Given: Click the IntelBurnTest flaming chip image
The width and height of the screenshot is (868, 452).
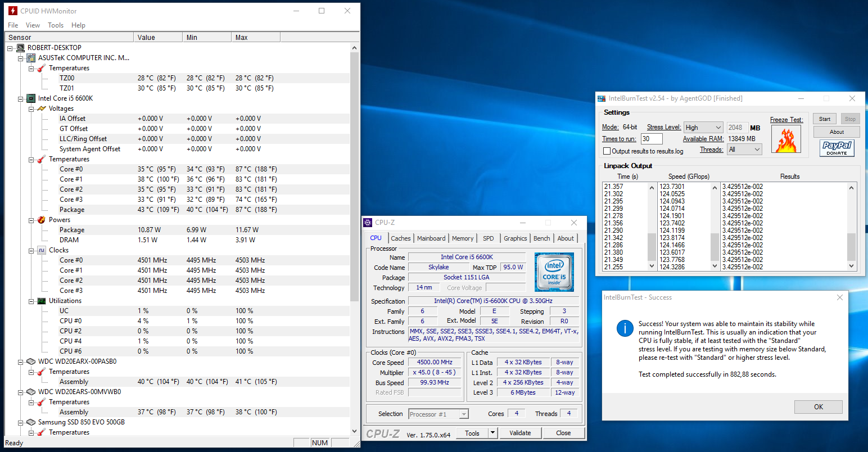Looking at the screenshot, I should click(786, 139).
